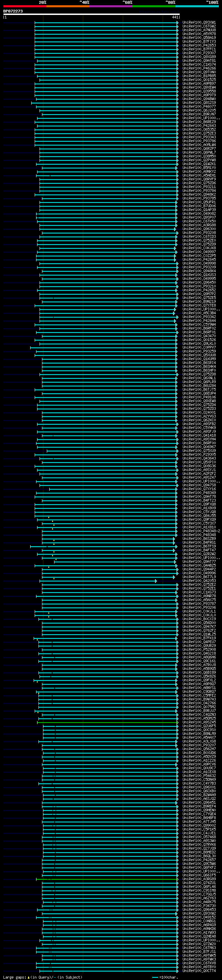Select the white BP072273 query bar
Image resolution: width=222 pixels, height=980 pixels.
tap(92, 15)
